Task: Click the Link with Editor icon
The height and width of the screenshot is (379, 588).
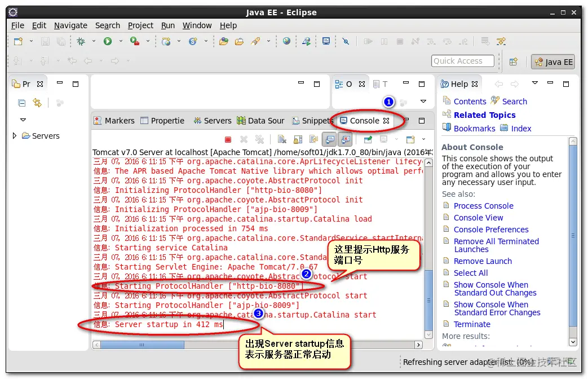Action: click(37, 103)
